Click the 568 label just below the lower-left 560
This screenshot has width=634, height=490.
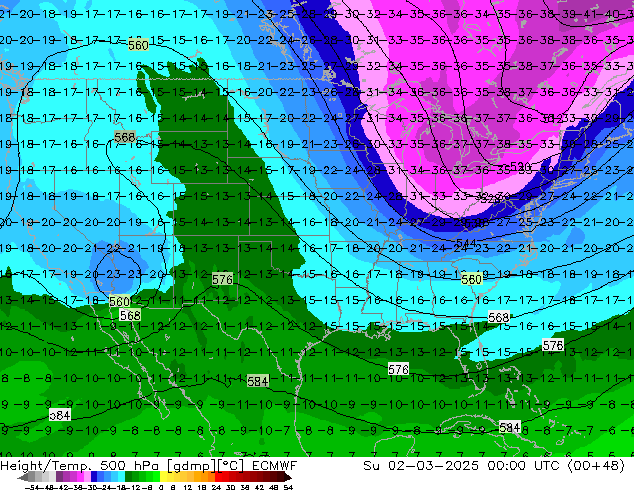coord(130,315)
